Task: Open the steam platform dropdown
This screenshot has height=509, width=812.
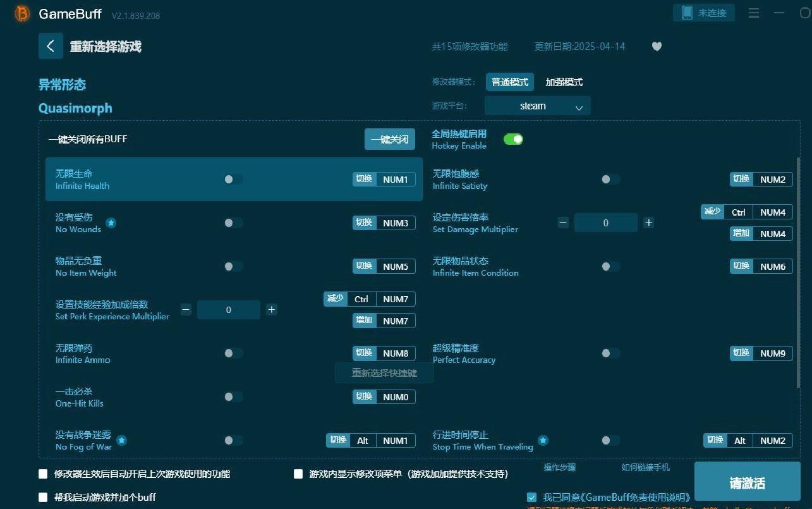Action: tap(538, 106)
